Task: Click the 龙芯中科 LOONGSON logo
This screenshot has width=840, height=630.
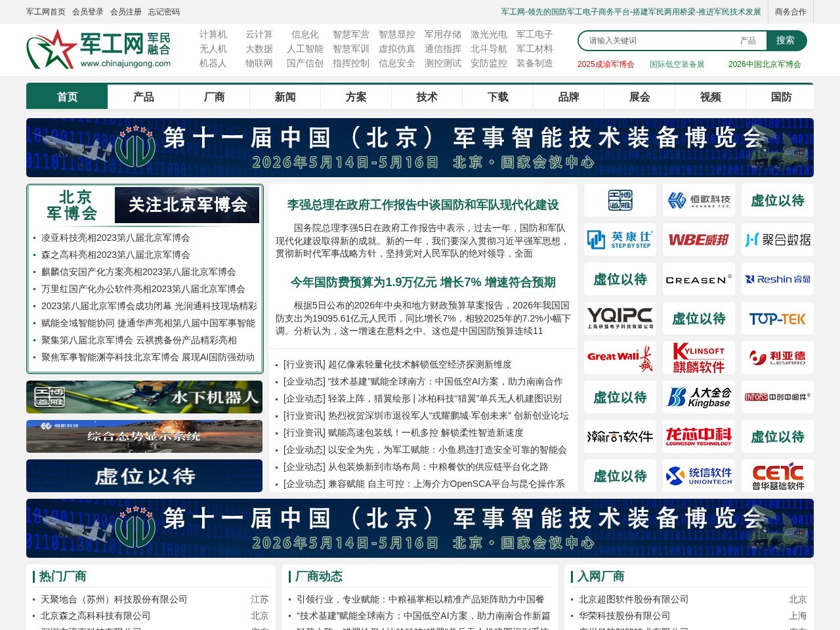Action: pos(698,436)
